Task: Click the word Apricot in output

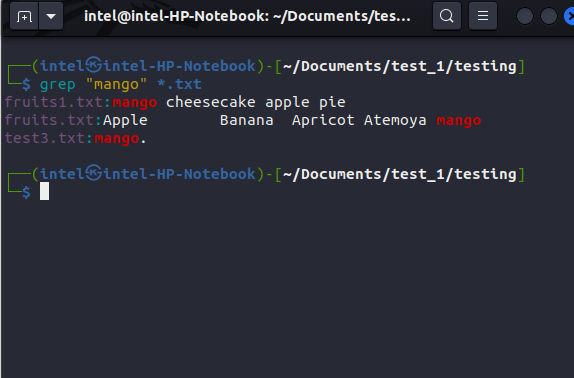Action: tap(323, 120)
